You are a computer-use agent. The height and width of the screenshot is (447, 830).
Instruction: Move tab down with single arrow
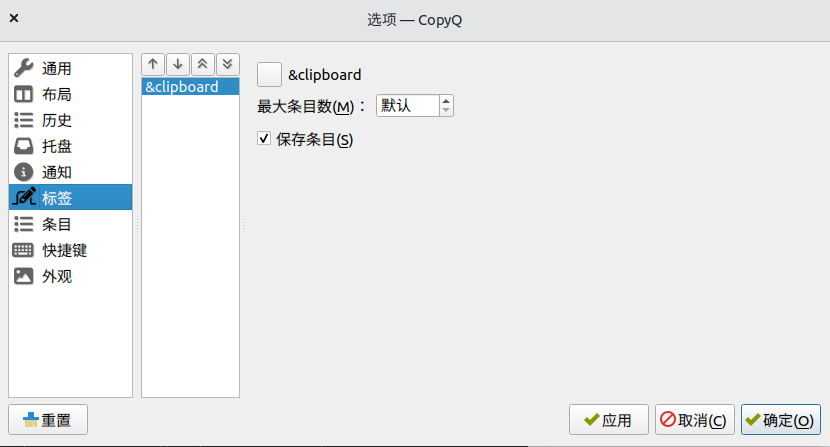click(x=178, y=64)
